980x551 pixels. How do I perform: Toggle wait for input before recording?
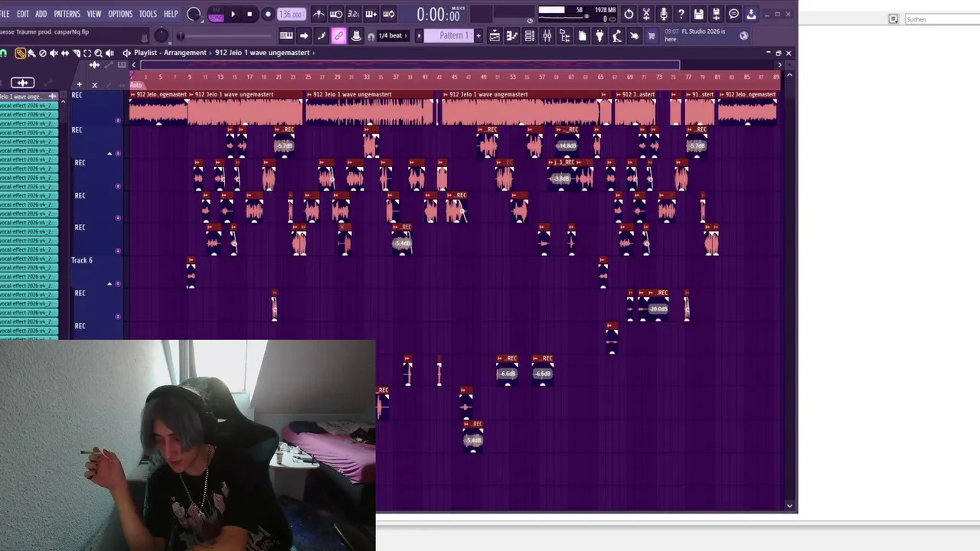coord(336,14)
